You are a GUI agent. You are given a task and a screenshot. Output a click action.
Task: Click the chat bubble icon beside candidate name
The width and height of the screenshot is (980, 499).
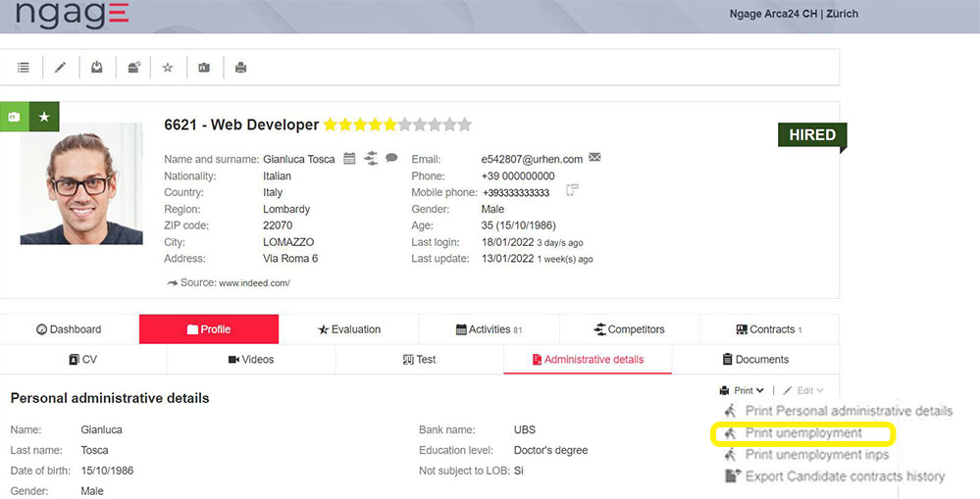[391, 158]
